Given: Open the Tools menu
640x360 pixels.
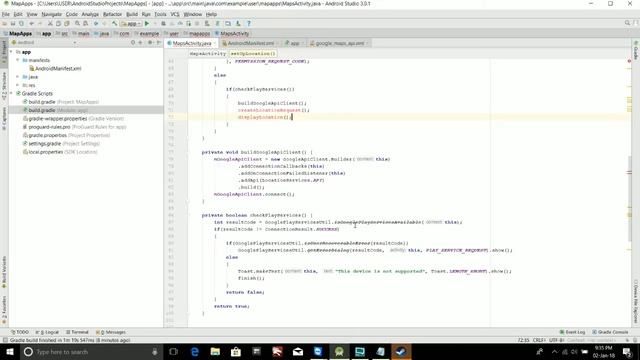Looking at the screenshot, I should pos(160,14).
